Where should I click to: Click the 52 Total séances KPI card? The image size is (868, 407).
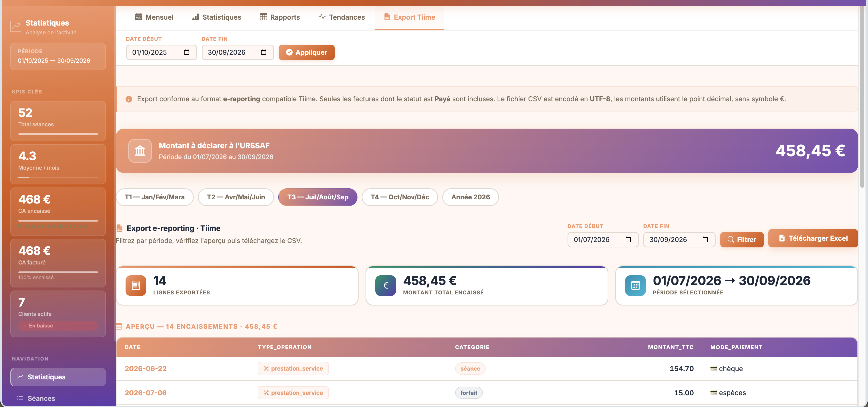pos(58,121)
